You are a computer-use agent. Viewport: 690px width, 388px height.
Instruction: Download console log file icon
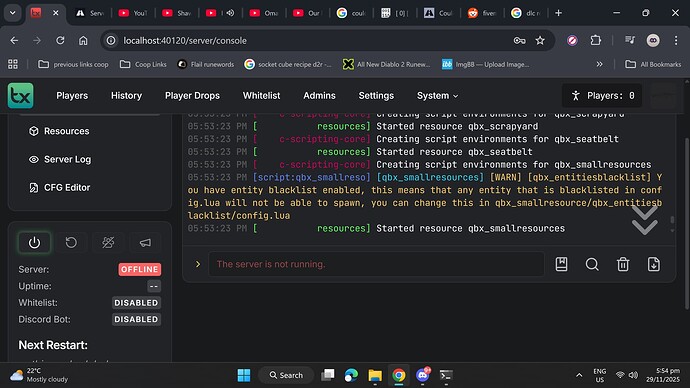pyautogui.click(x=654, y=264)
